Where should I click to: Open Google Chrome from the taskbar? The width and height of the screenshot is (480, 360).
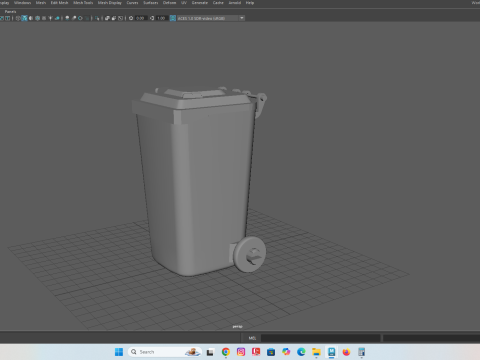click(x=226, y=352)
